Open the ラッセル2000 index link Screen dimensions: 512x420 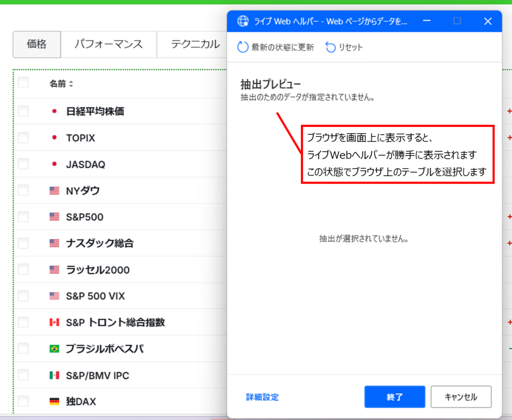pyautogui.click(x=97, y=270)
